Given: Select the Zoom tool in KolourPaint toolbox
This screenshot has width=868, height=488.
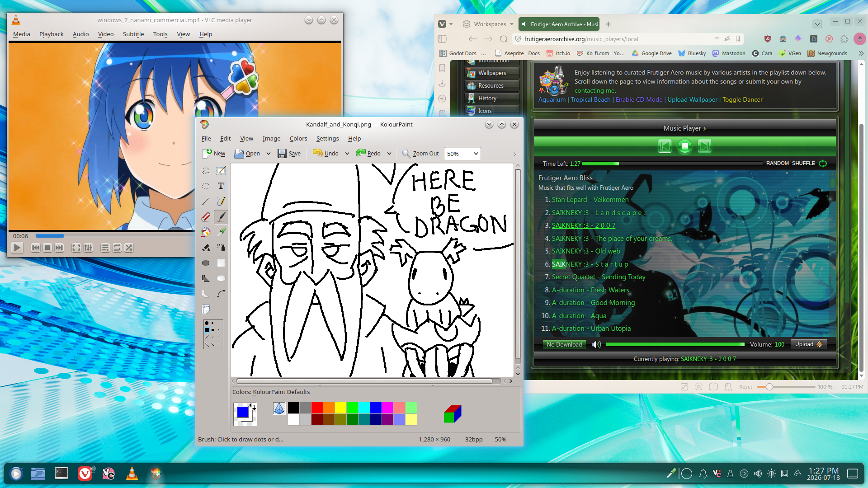Looking at the screenshot, I should (x=206, y=309).
